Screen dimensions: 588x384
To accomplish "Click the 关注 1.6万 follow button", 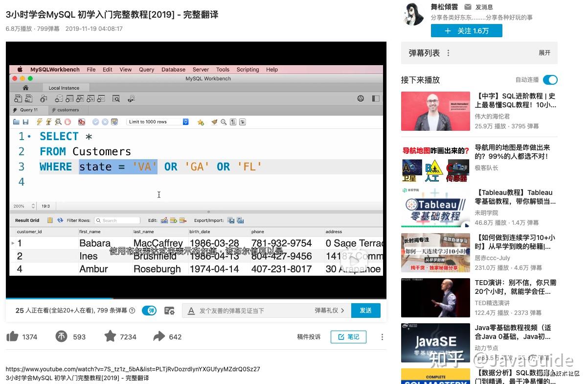I will pos(466,31).
